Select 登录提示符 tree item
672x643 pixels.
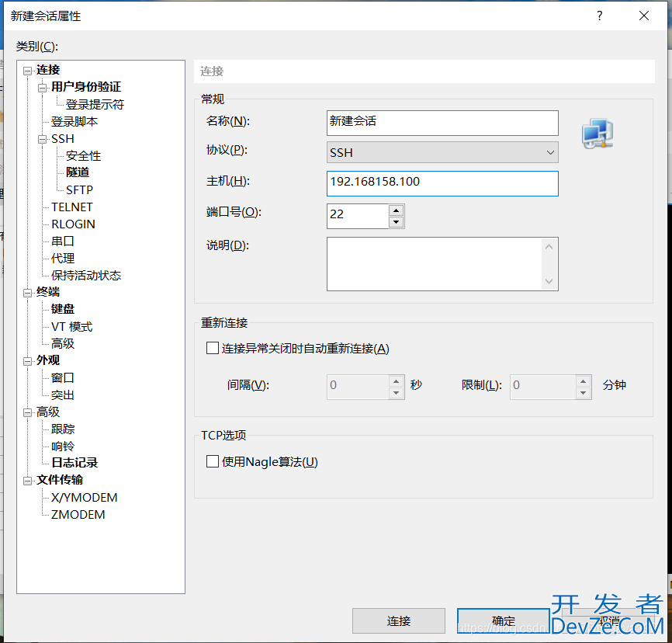95,105
